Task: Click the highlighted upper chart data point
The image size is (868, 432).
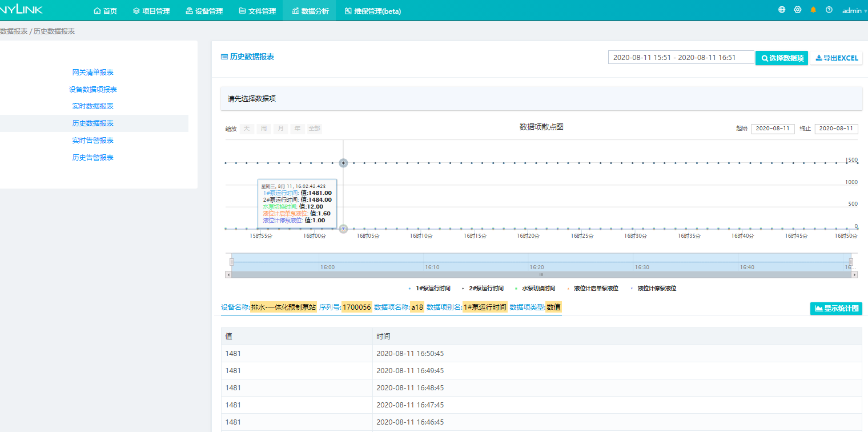Action: 343,163
